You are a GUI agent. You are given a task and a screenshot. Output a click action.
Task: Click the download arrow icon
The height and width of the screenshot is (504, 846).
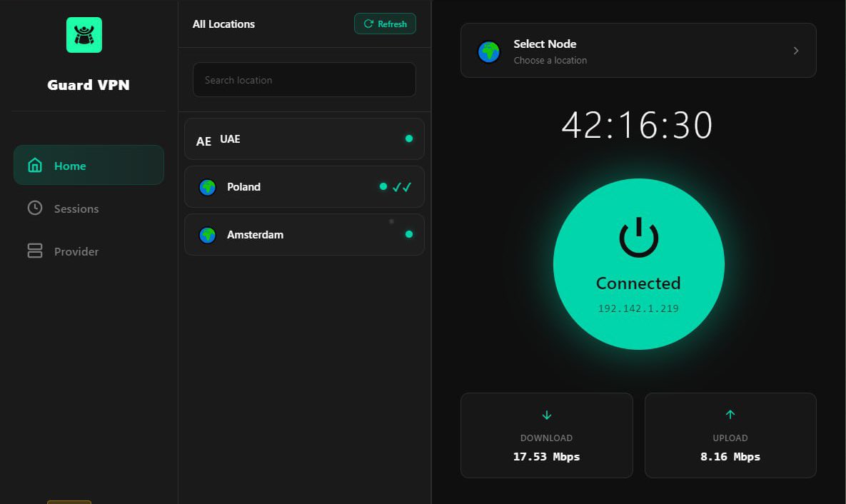click(547, 415)
